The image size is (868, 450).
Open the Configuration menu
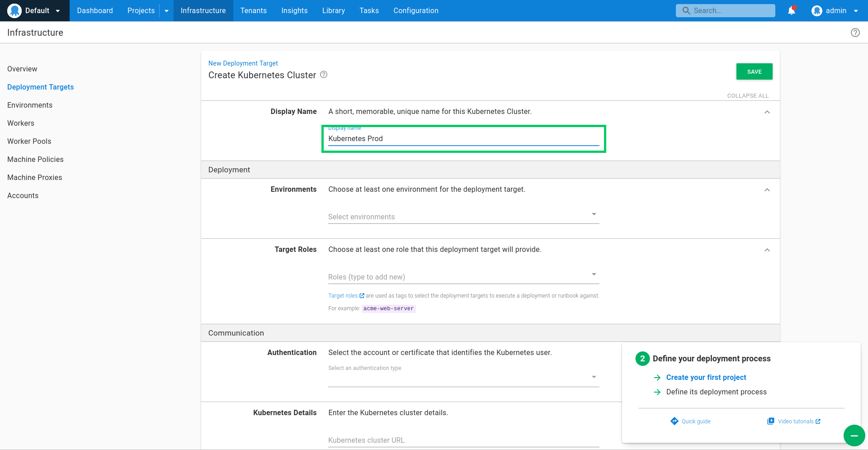[x=416, y=10]
